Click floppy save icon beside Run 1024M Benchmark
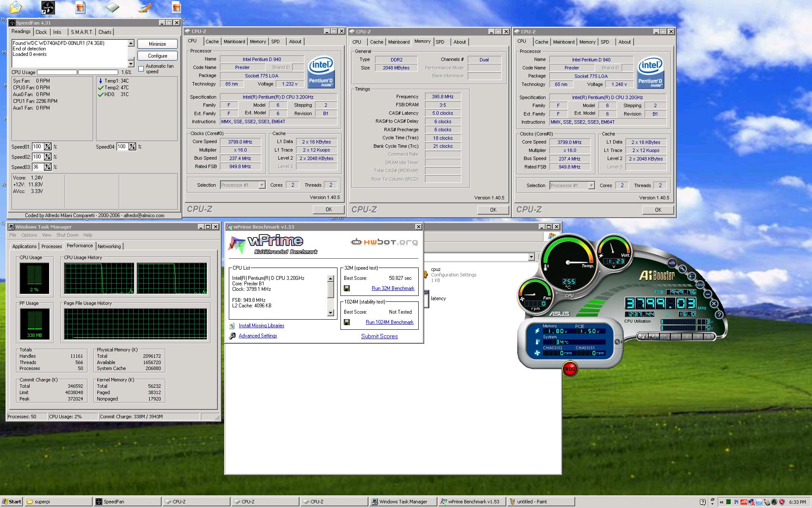Image resolution: width=812 pixels, height=508 pixels. coord(347,322)
